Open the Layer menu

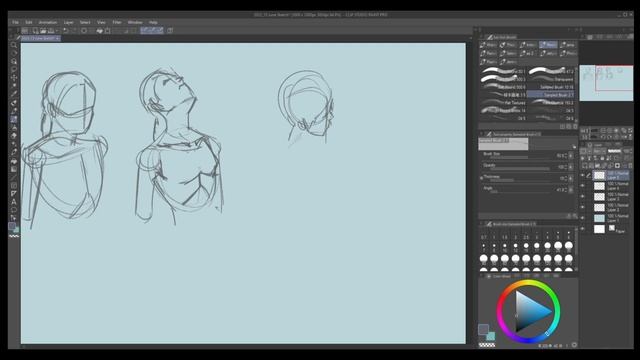tap(68, 22)
